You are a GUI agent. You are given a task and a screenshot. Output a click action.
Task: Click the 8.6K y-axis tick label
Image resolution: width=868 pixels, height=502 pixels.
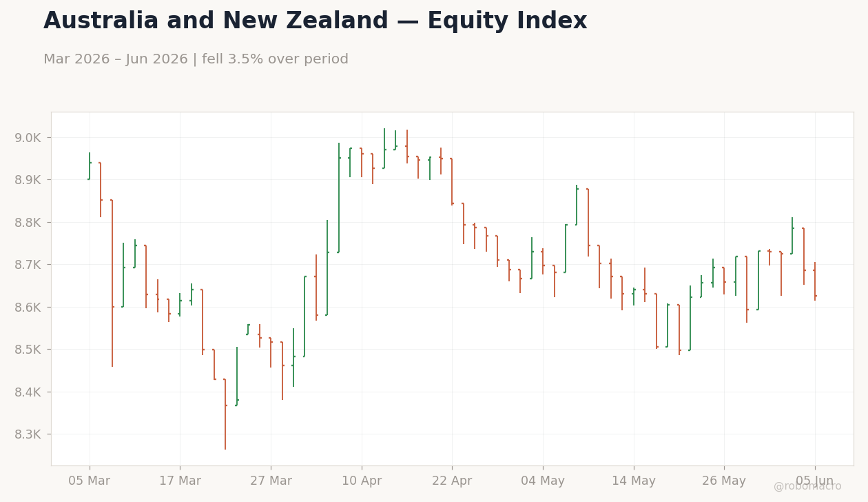click(x=28, y=308)
